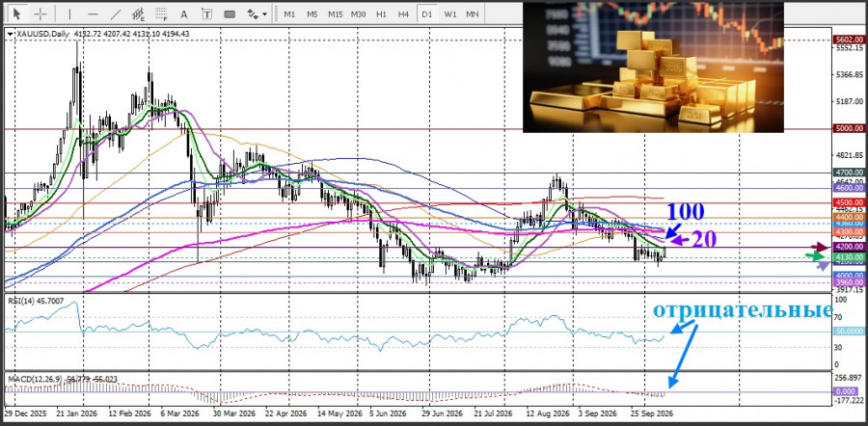Image resolution: width=868 pixels, height=426 pixels.
Task: Click the orange 4400.00 level label
Action: pos(849,218)
